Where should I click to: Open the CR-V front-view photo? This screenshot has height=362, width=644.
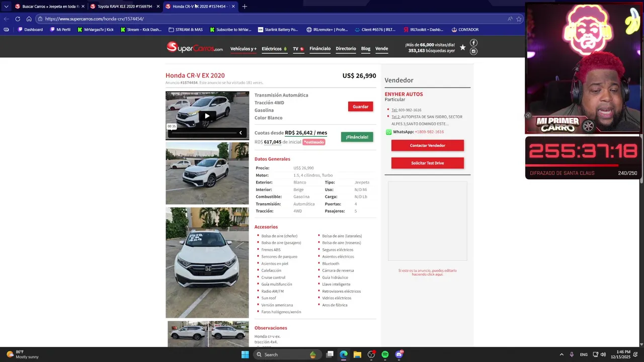tap(207, 263)
